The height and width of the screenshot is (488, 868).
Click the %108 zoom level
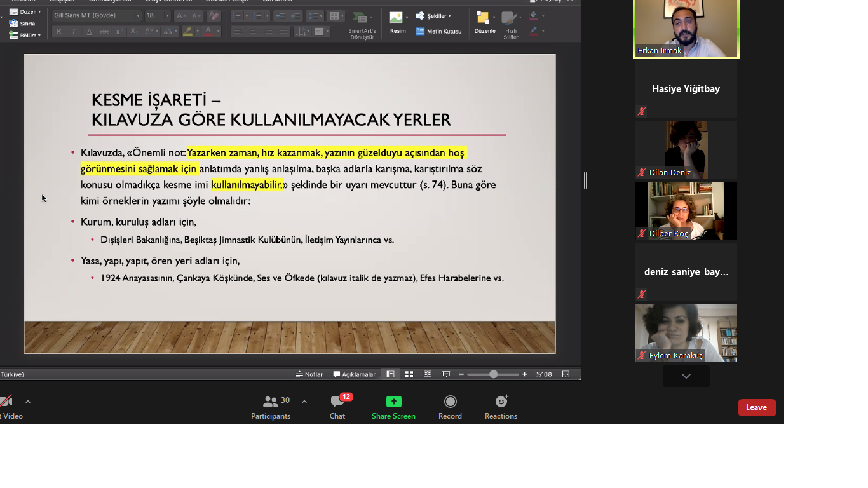point(543,374)
